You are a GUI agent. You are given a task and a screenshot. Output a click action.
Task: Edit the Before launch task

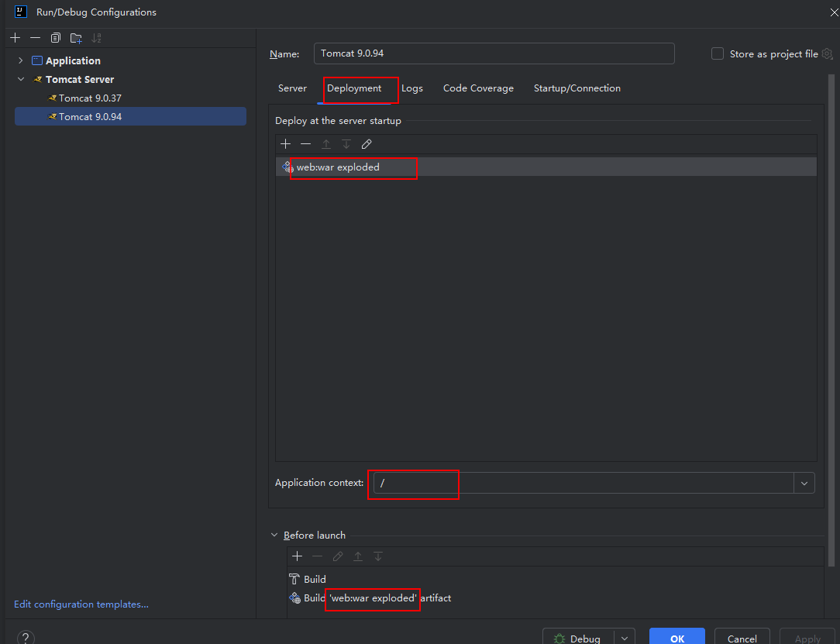[x=338, y=556]
